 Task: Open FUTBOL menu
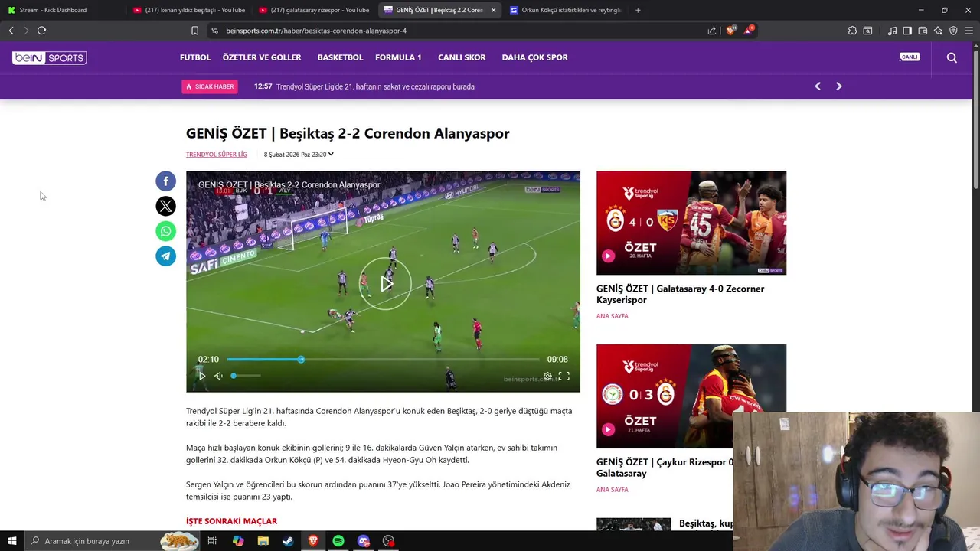click(x=195, y=57)
